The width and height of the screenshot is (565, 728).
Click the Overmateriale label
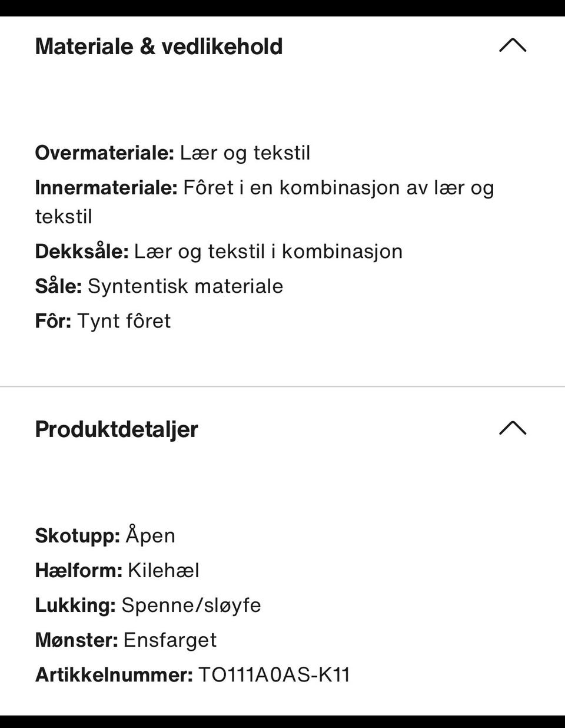pos(105,153)
